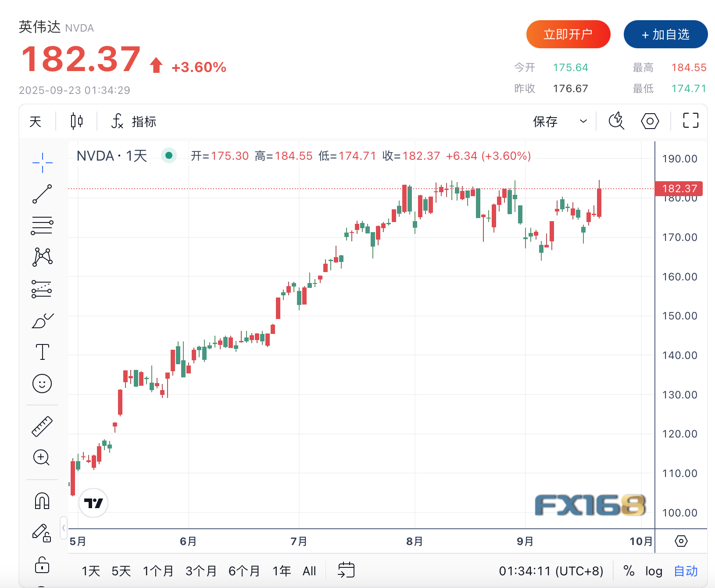Click the 保存 save button
The image size is (715, 588).
click(x=545, y=122)
